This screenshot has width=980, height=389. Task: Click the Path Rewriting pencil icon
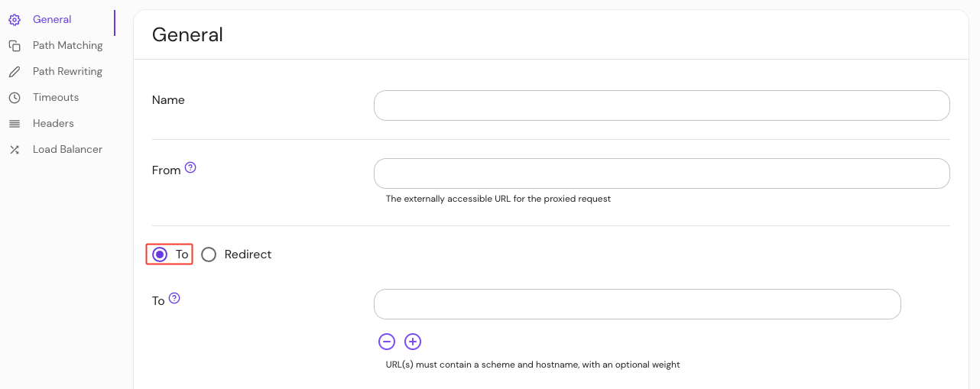click(15, 72)
